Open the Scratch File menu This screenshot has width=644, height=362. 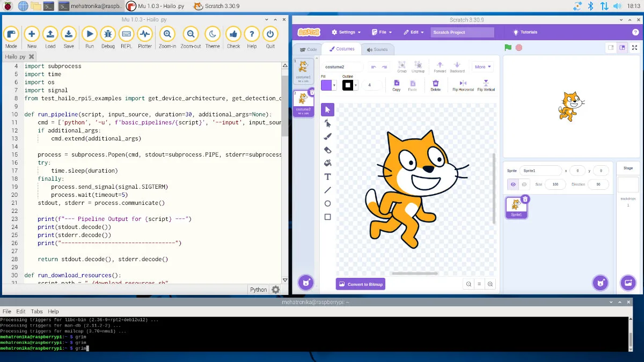point(383,32)
